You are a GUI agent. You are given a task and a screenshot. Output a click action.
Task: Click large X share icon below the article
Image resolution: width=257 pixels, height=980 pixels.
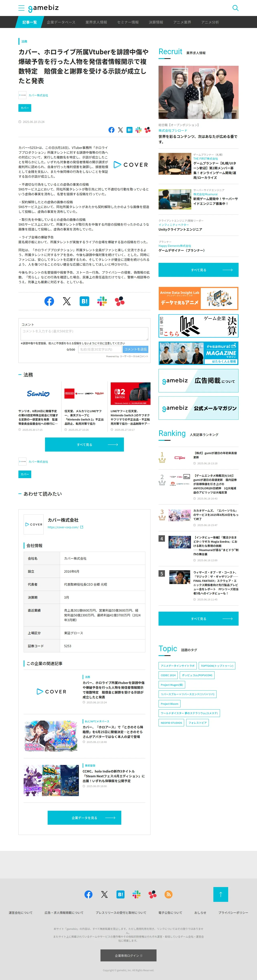67,301
